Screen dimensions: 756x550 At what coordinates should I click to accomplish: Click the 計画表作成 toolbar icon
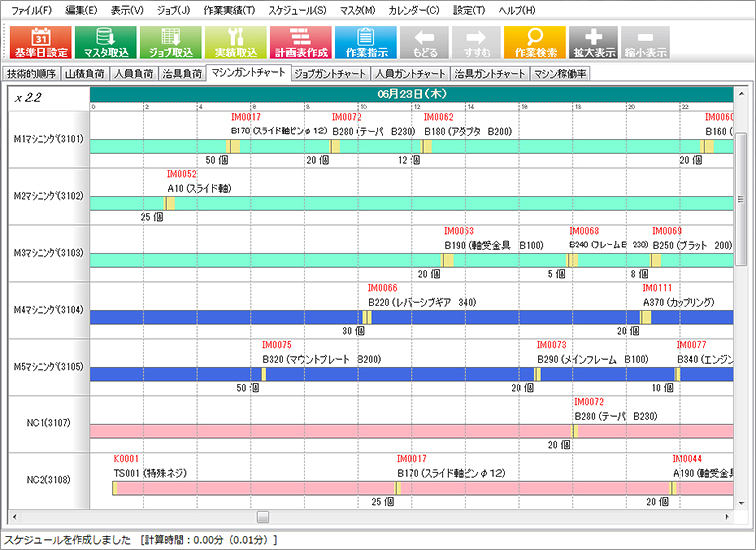[300, 41]
